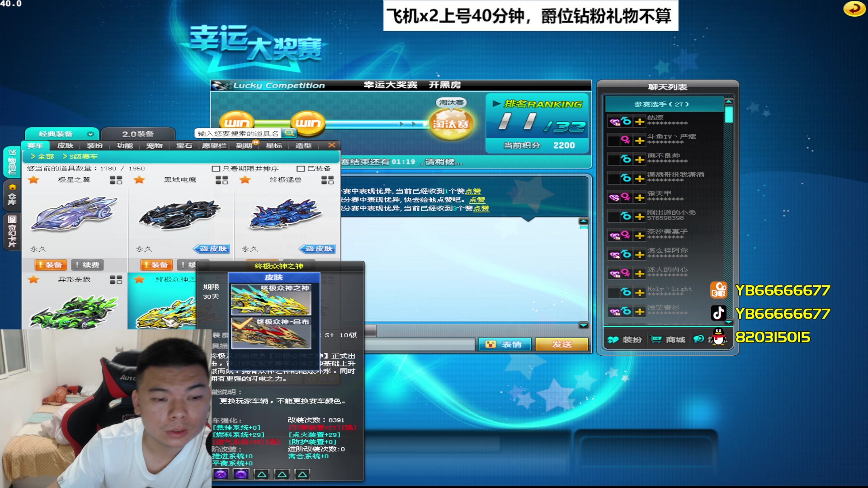Add player 怎么样阿你 as friend
This screenshot has width=868, height=488.
[x=639, y=255]
